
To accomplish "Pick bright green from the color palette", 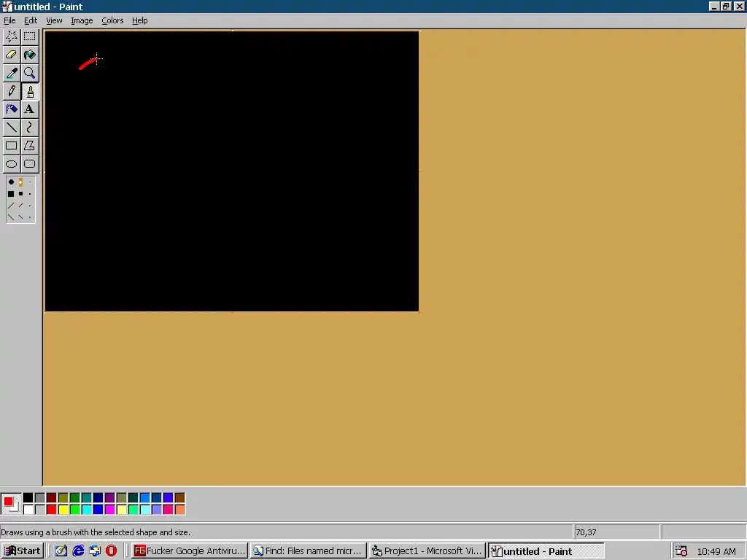I will 75,510.
